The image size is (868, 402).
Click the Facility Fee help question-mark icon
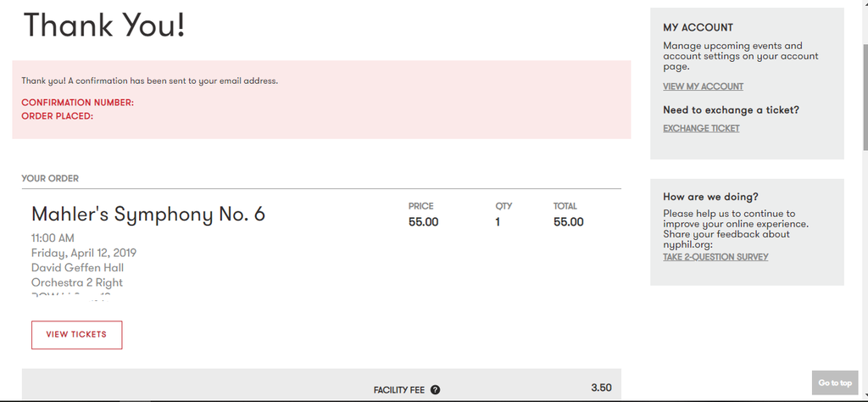tap(435, 390)
